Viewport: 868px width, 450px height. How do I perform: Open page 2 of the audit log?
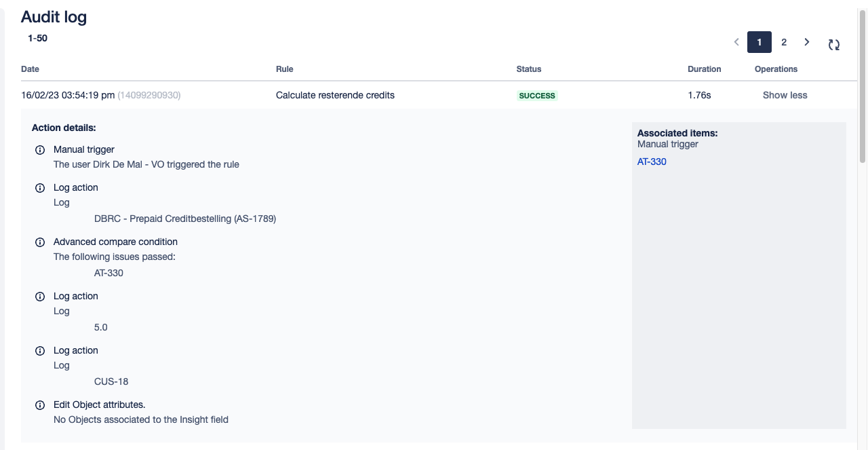coord(784,42)
